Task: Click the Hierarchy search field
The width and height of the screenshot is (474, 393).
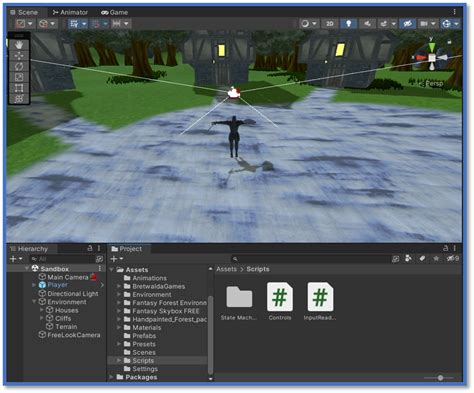Action: [62, 259]
